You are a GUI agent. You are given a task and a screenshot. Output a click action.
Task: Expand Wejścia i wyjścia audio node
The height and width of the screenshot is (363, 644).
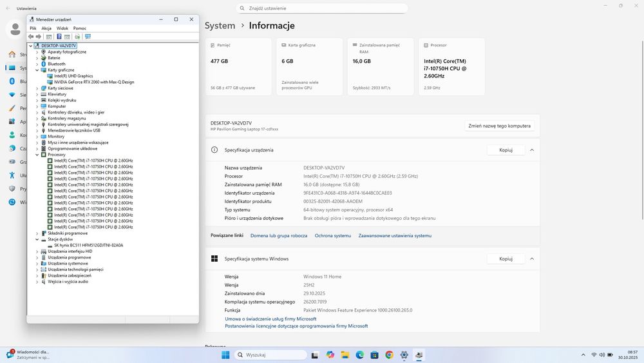[x=37, y=282]
